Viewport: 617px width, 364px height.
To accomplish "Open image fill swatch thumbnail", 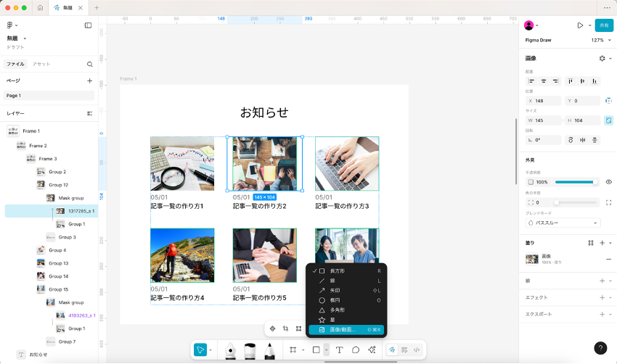I will pos(532,259).
